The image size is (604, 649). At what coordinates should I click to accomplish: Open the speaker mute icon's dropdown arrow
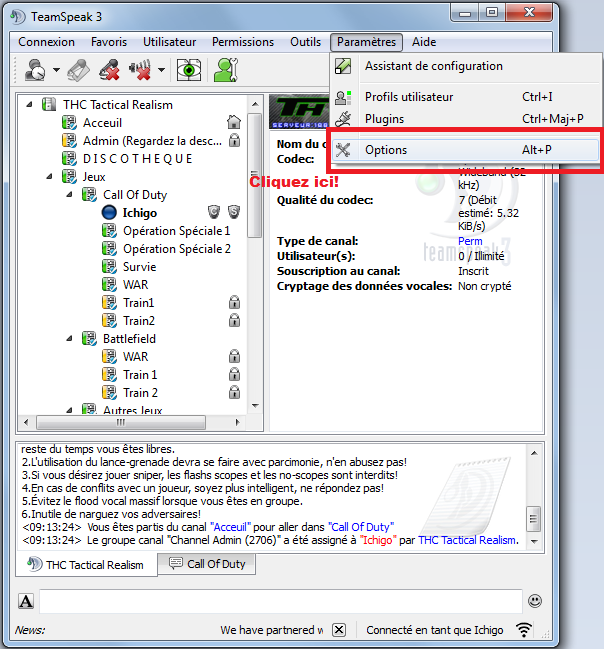pos(161,70)
